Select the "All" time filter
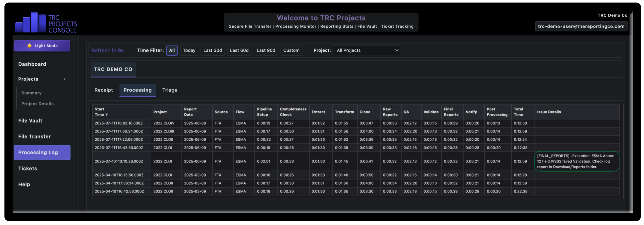644x225 pixels. (x=172, y=50)
